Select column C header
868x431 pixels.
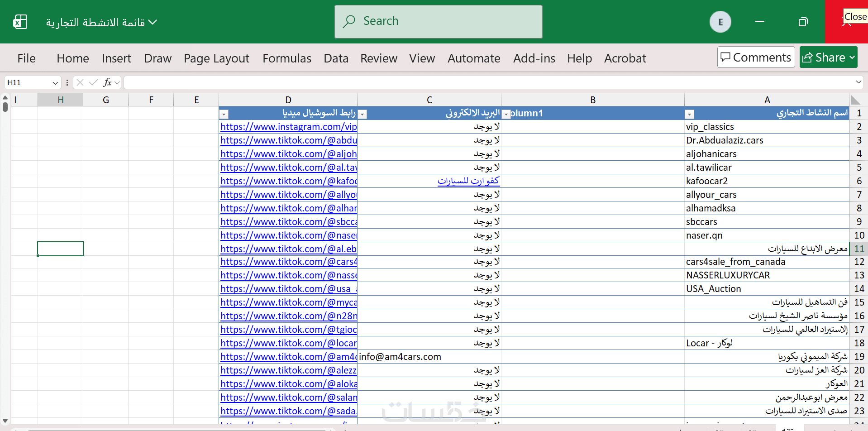[x=429, y=100]
